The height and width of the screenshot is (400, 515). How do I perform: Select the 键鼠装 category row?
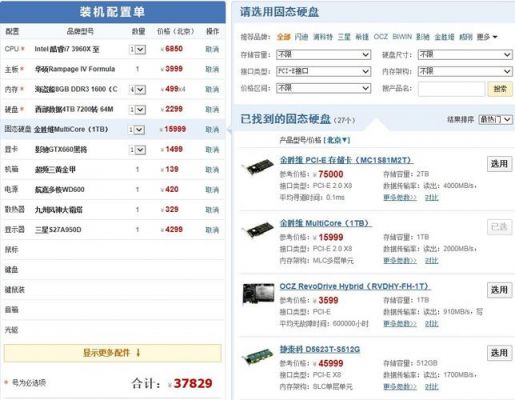[113, 290]
